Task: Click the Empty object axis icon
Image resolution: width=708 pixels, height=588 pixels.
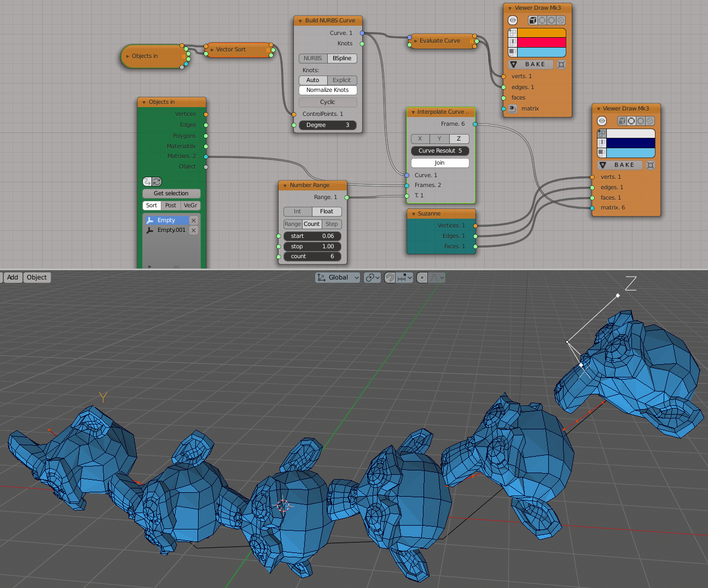Action: pyautogui.click(x=150, y=220)
